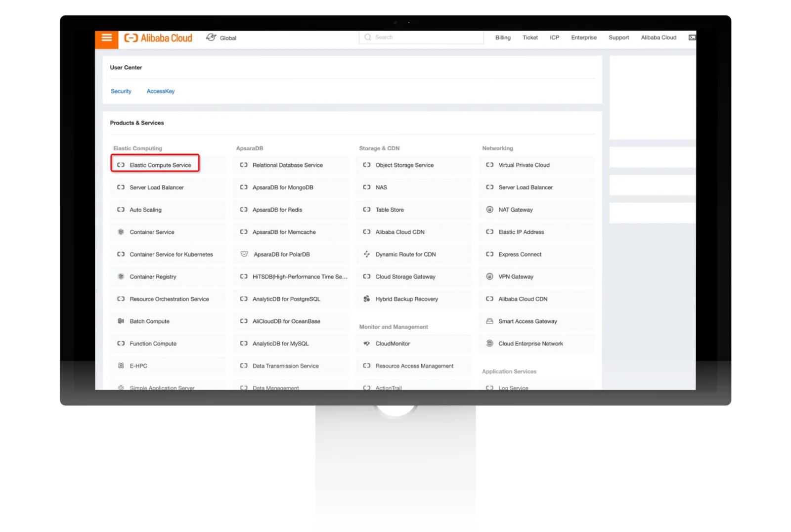Click the E-HPC icon
The height and width of the screenshot is (532, 791).
(x=121, y=365)
